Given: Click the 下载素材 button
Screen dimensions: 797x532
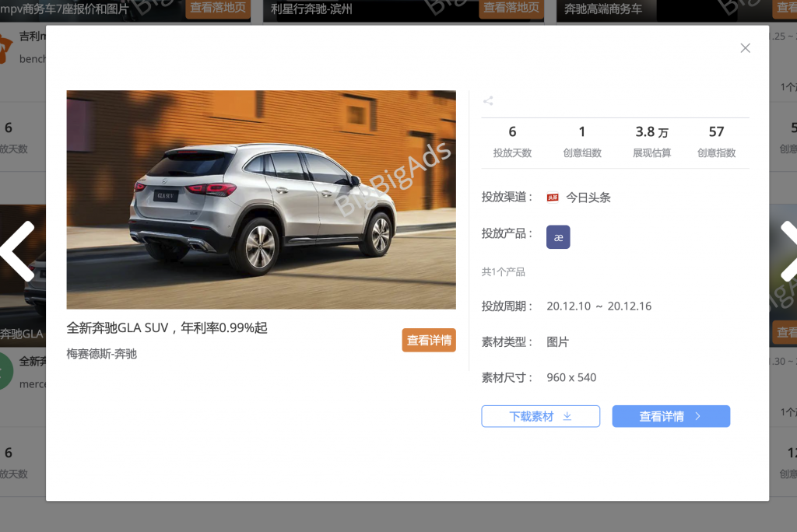Looking at the screenshot, I should (x=540, y=416).
